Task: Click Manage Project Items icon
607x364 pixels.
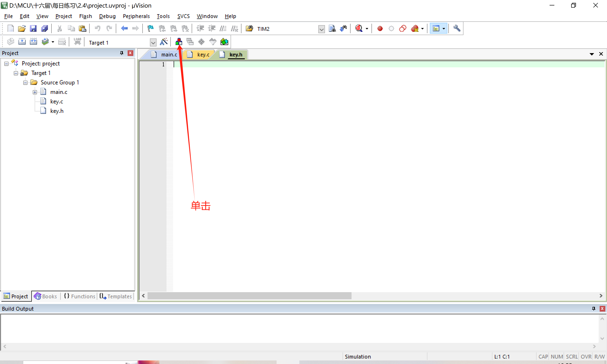Action: (x=179, y=42)
